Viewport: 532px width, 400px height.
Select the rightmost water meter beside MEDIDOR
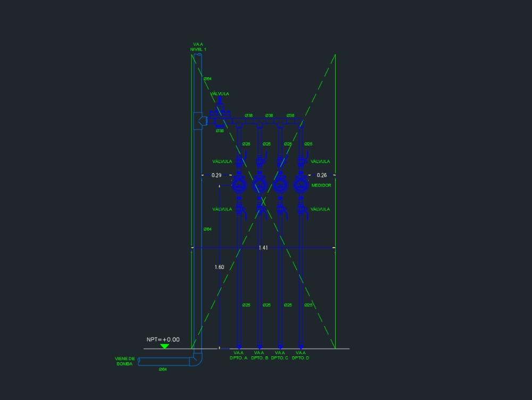click(301, 185)
